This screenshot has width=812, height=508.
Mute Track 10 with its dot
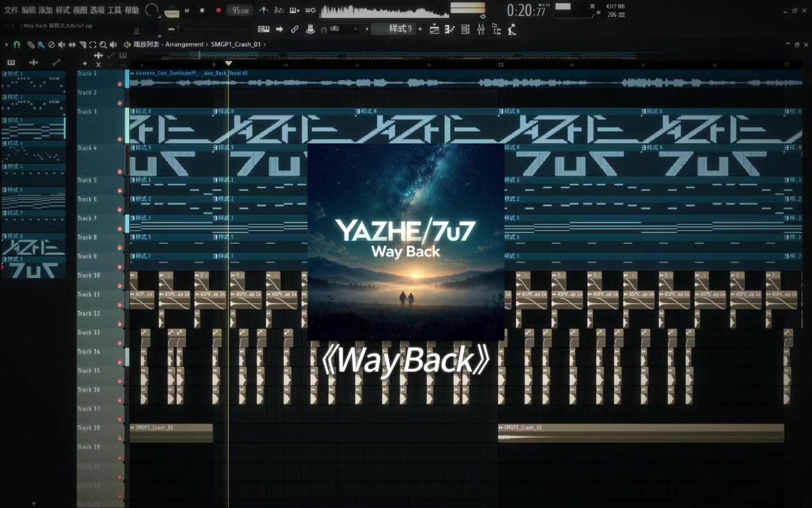[x=119, y=286]
